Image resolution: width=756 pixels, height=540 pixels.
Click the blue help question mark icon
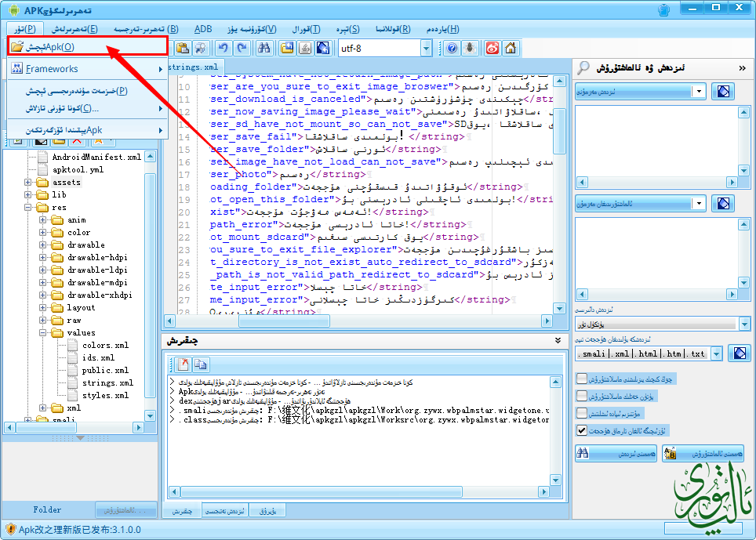452,48
